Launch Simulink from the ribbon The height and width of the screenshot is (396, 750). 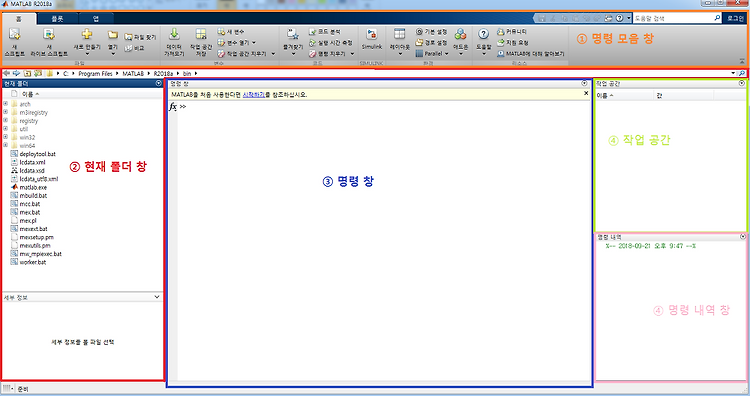[x=372, y=39]
